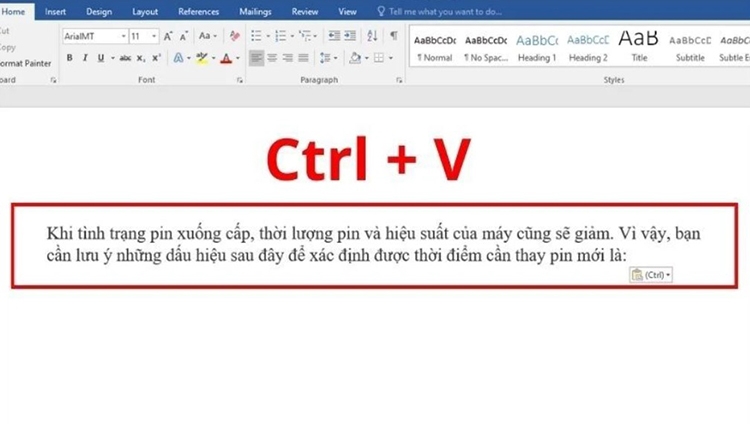Open highlight color dropdown arrow

pos(213,58)
